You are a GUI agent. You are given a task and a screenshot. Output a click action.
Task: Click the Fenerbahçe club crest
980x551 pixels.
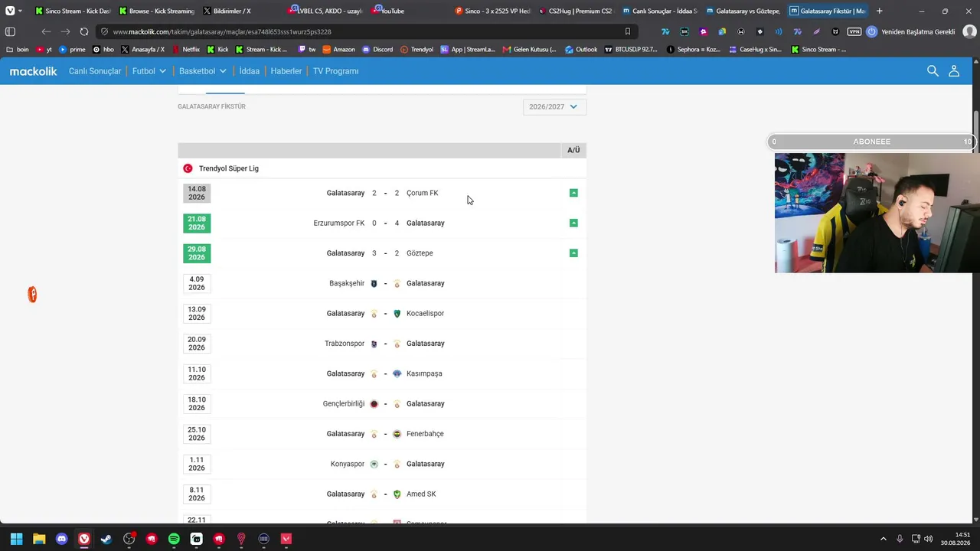[x=397, y=434]
